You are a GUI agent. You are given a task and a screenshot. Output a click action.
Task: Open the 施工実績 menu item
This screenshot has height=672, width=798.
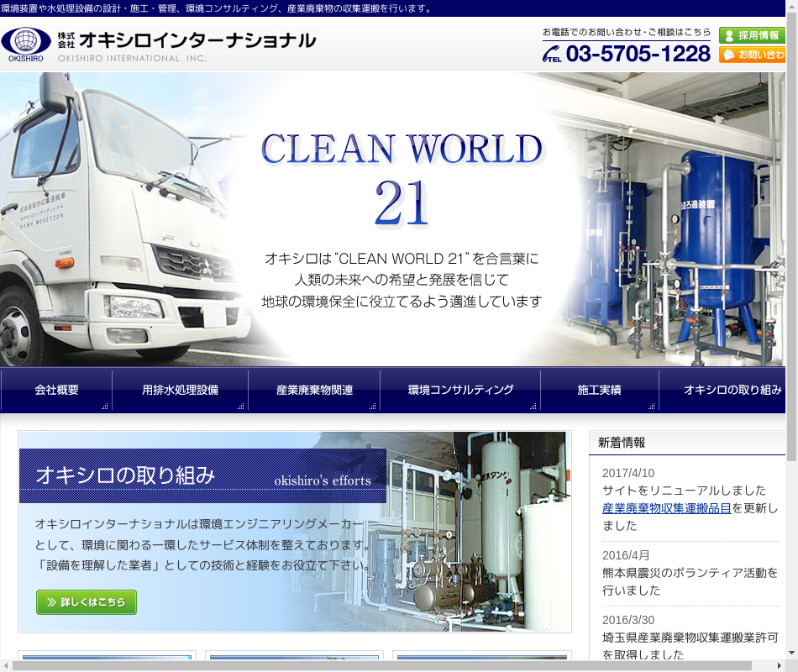coord(599,390)
